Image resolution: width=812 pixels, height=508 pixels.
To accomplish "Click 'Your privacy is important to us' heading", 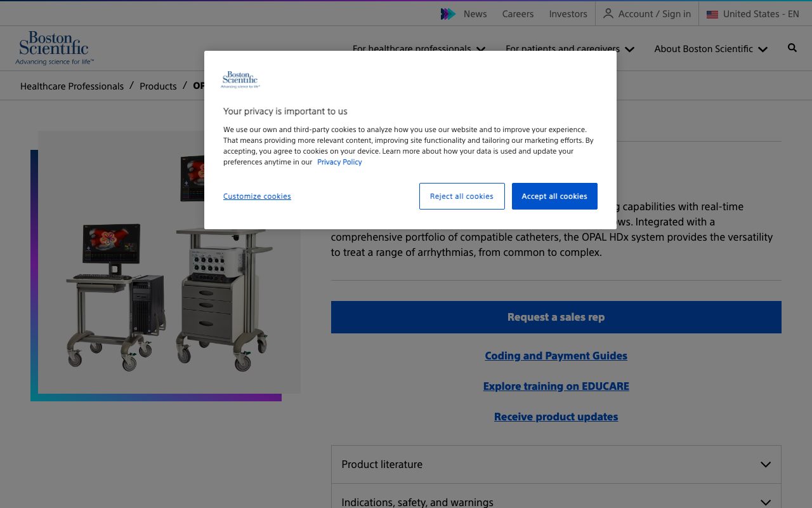I will pyautogui.click(x=285, y=111).
